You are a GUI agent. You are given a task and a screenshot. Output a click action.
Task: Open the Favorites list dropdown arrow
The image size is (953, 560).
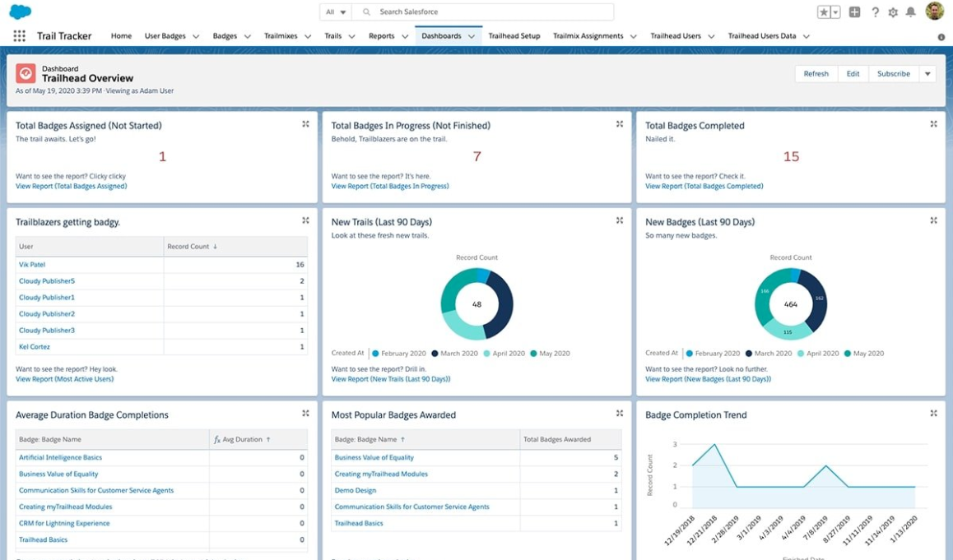pos(835,12)
